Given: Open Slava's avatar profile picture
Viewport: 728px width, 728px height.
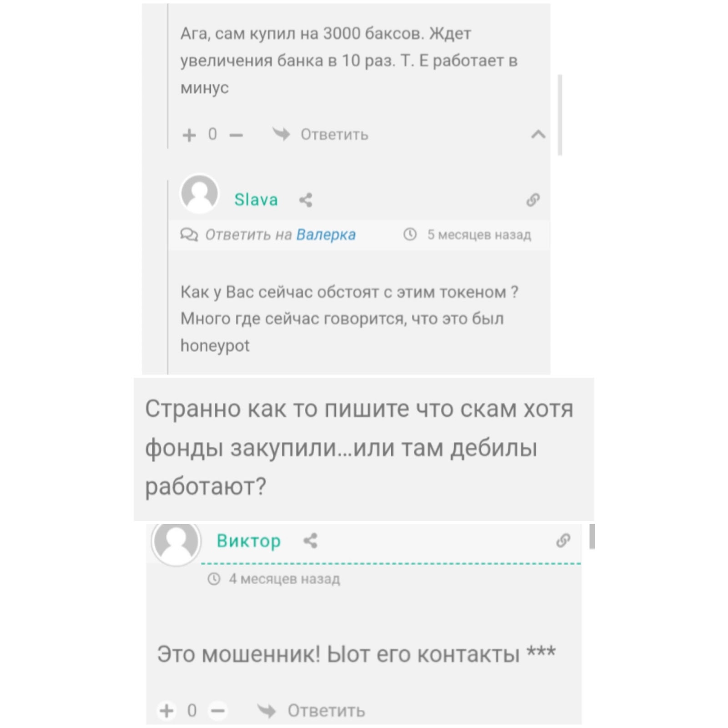Looking at the screenshot, I should 200,194.
